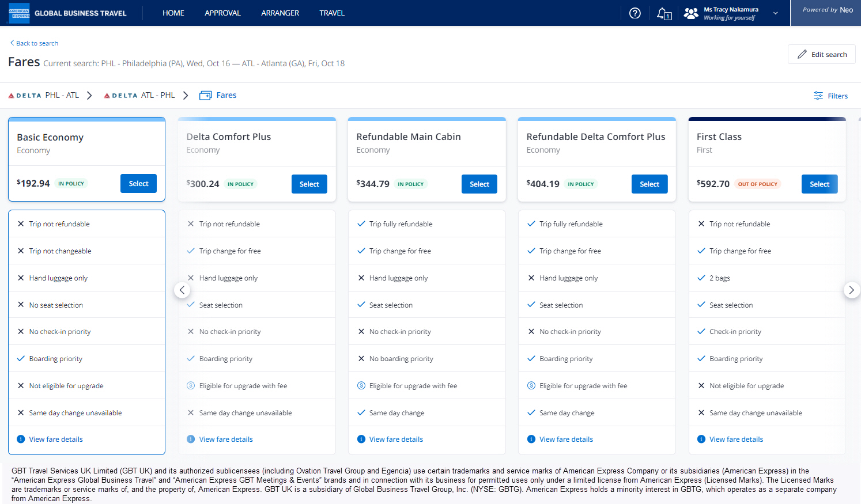861x504 pixels.
Task: Click the next fares carousel arrow
Action: pos(852,290)
